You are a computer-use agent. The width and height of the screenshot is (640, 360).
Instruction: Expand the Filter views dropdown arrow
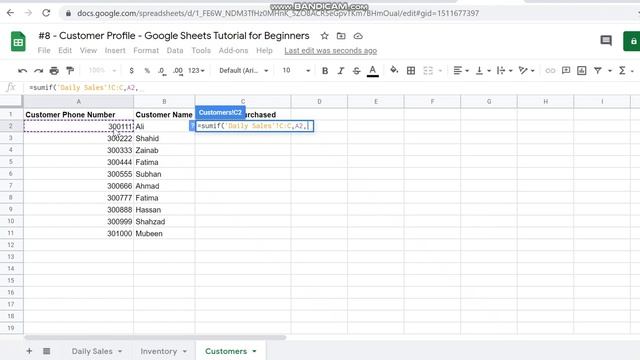point(610,71)
